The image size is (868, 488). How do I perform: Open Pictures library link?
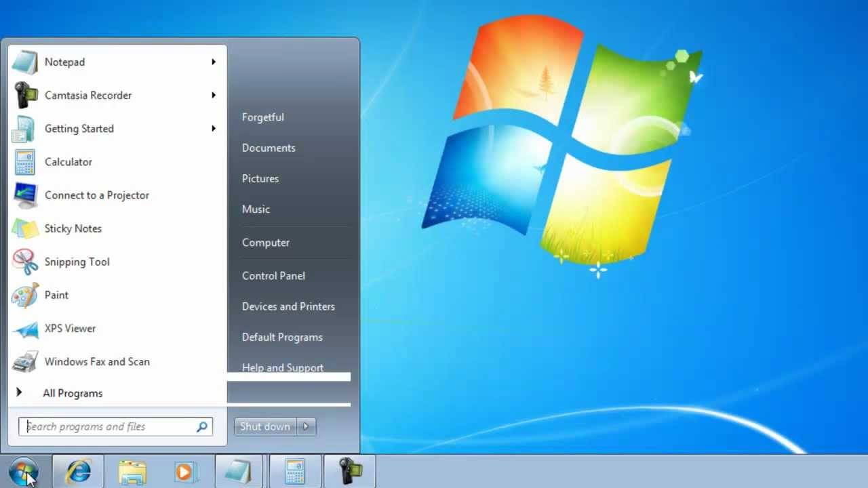click(x=260, y=178)
